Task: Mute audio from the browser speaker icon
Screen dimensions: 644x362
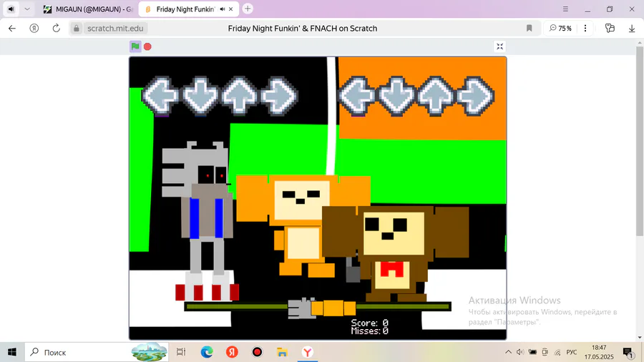Action: pos(11,9)
